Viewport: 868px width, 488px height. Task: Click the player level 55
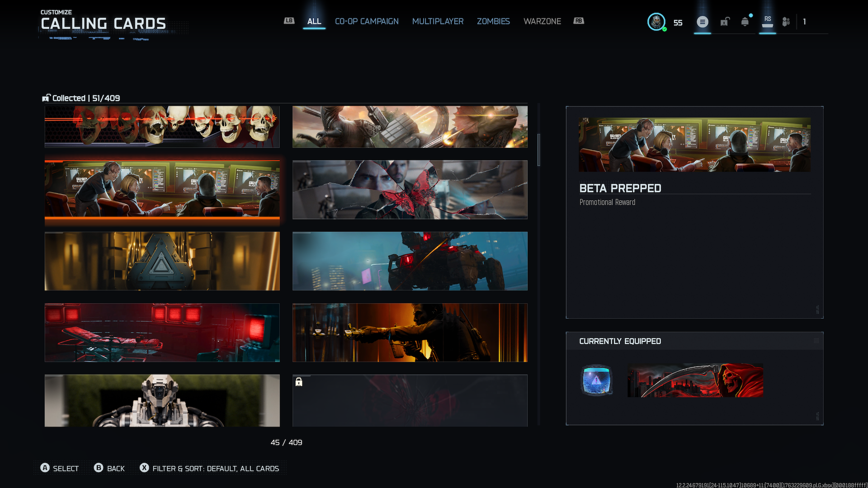click(678, 23)
